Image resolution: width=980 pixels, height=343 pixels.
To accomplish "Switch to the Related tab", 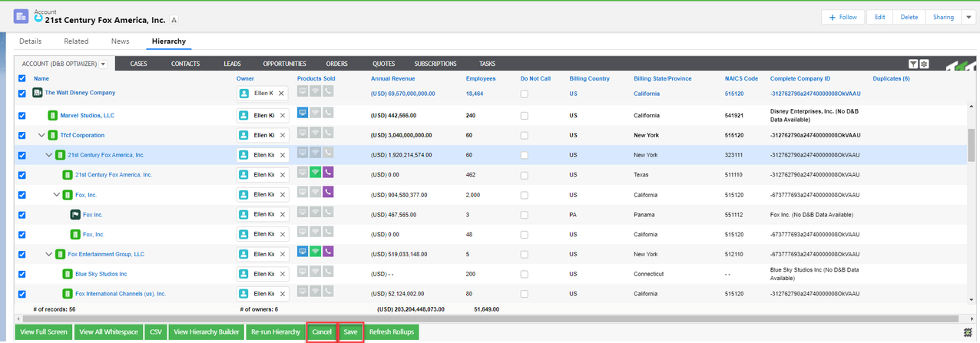I will 76,41.
